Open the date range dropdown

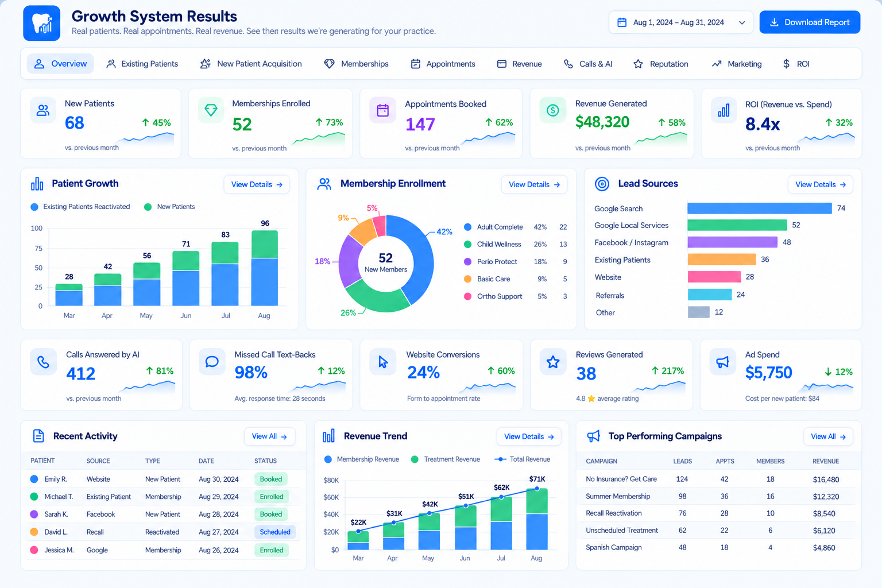coord(681,22)
